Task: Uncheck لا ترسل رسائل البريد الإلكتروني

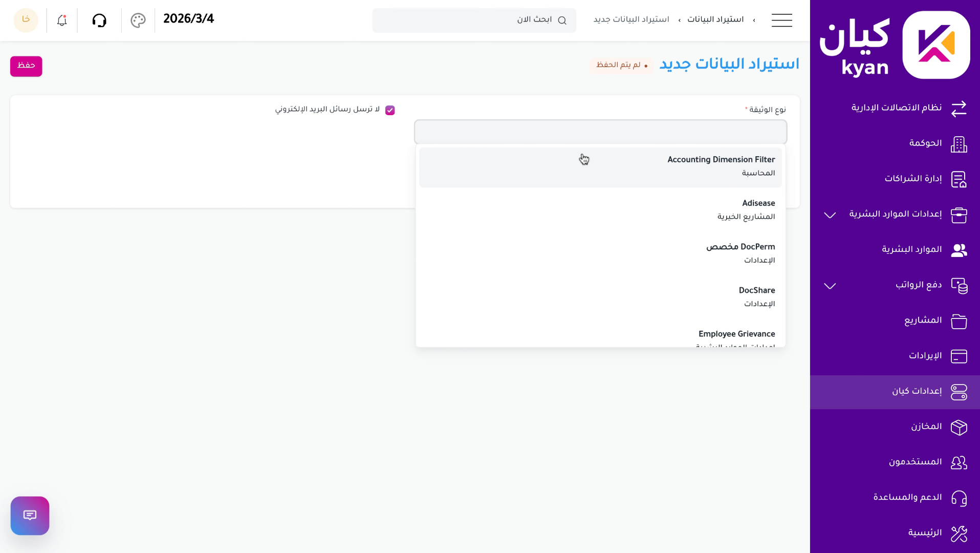Action: [x=390, y=110]
